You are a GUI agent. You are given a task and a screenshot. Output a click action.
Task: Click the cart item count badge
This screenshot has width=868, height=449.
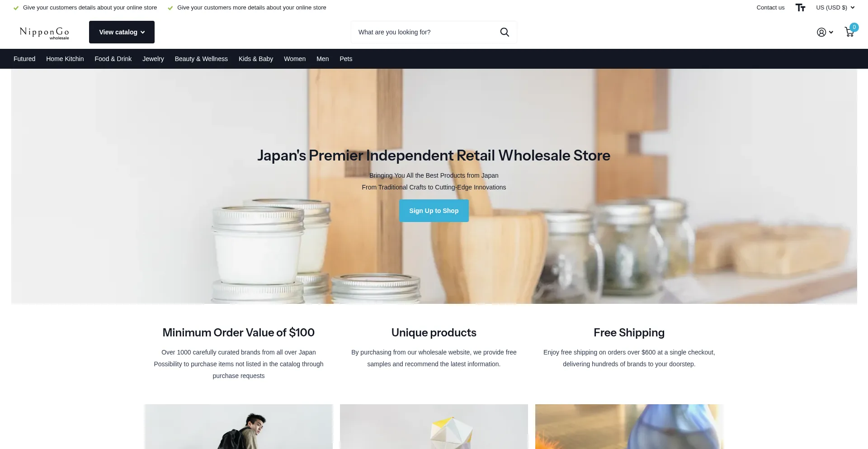coord(854,27)
